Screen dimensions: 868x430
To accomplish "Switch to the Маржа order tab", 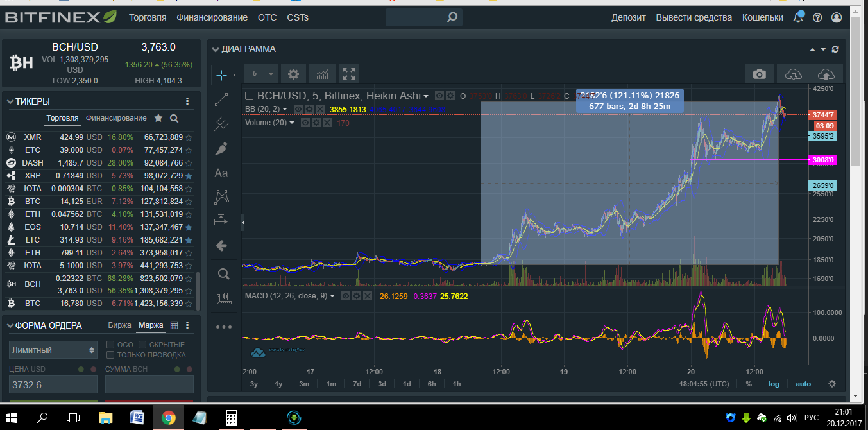I will click(x=151, y=325).
